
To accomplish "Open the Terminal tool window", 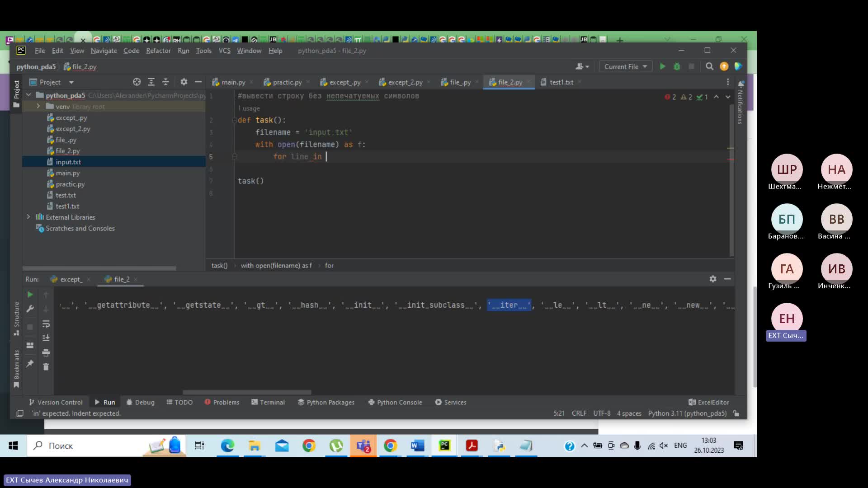I will [268, 402].
